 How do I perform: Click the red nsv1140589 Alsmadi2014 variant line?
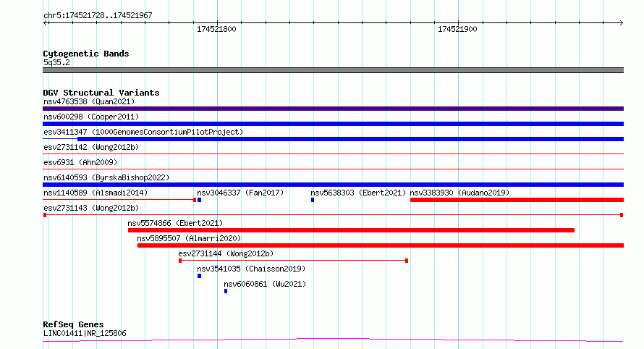click(119, 200)
